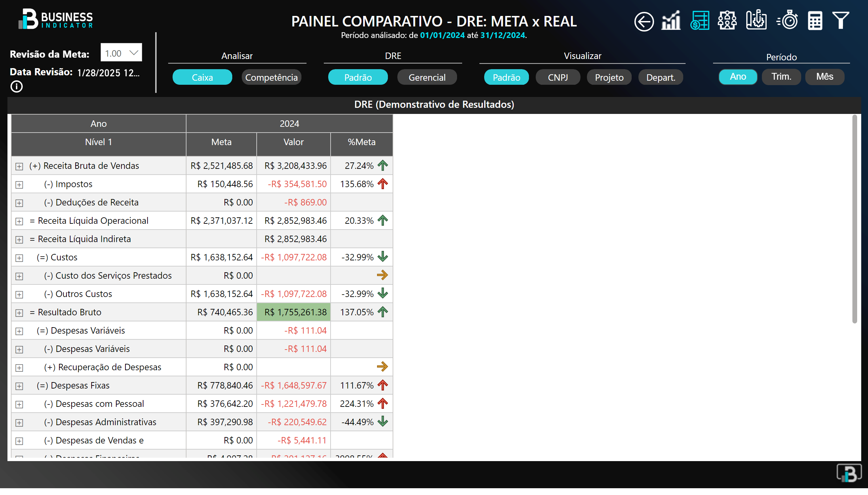The image size is (868, 495).
Task: Expand the Despesas com Pessoal row
Action: 19,404
